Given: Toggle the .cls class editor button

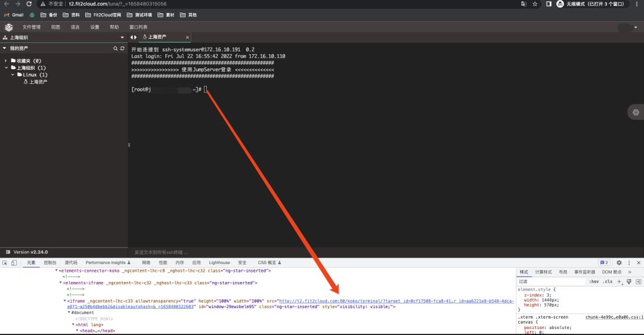Looking at the screenshot, I should point(608,281).
